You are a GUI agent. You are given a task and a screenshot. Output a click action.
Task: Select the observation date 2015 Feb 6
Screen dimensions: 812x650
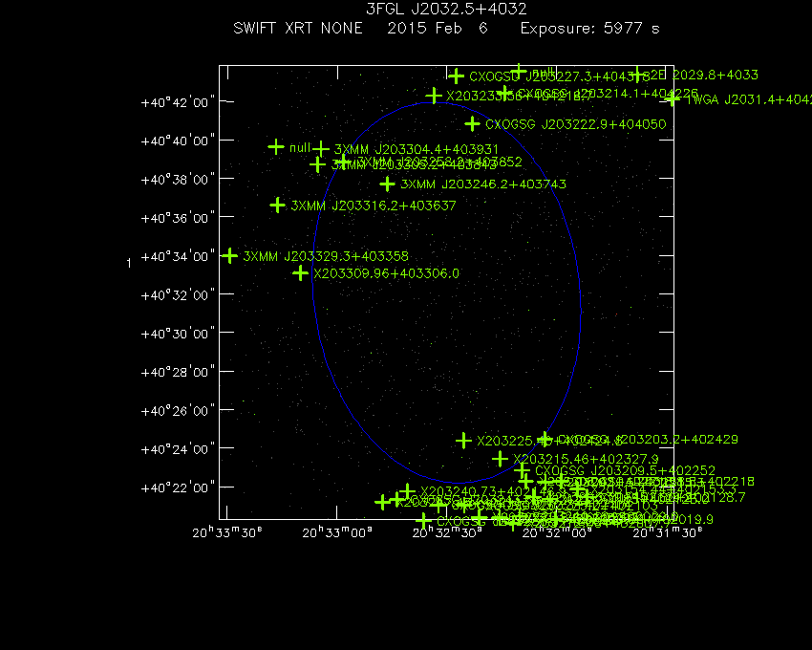tap(438, 28)
